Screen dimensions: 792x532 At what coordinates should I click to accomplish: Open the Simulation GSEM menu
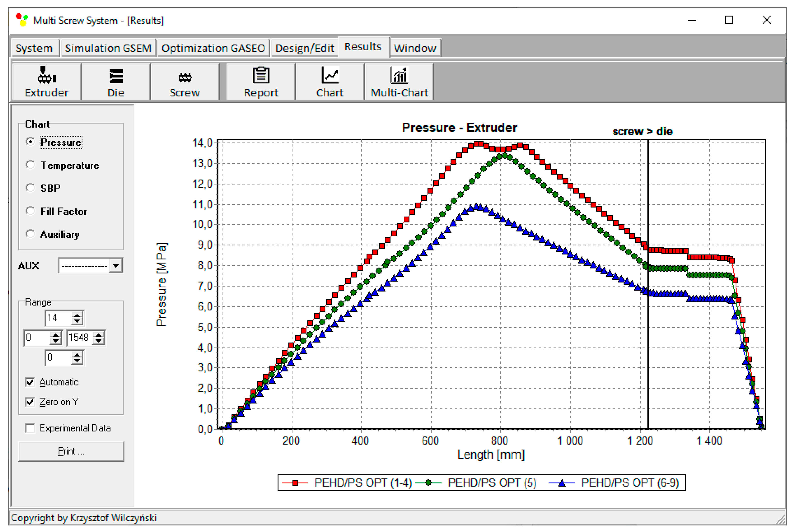click(108, 48)
